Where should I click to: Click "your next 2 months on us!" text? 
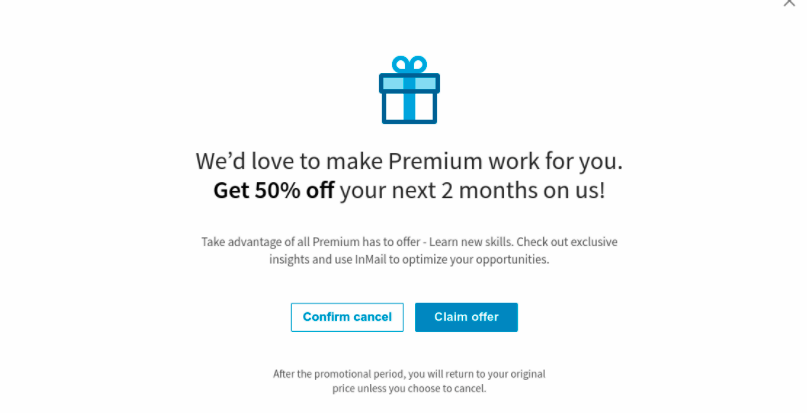coord(472,190)
